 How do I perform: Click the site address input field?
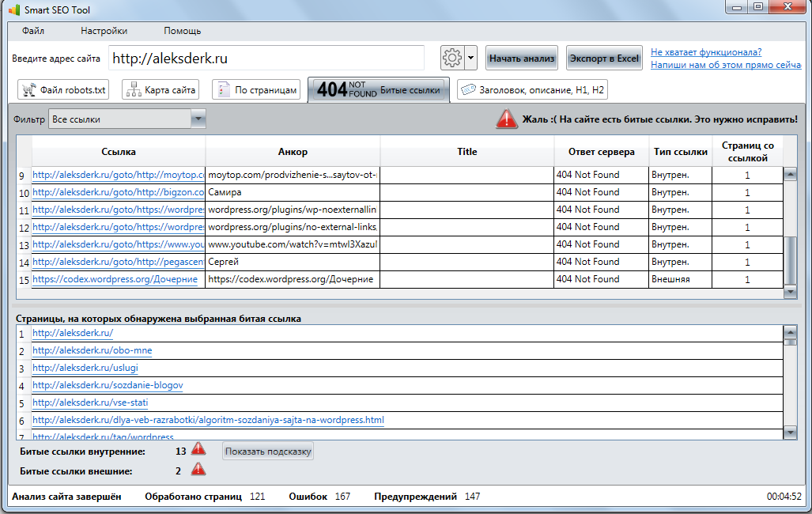pyautogui.click(x=266, y=59)
